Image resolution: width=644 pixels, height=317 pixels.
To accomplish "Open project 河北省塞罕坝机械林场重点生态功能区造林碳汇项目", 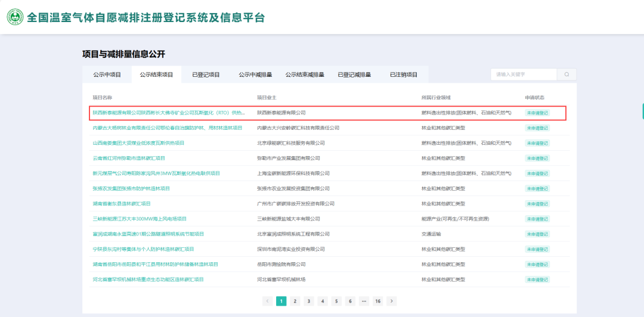I will click(x=148, y=279).
